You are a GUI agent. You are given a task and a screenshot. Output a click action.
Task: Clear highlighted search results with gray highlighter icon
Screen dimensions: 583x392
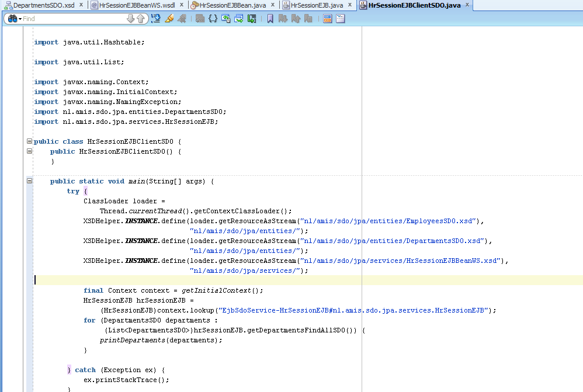pos(181,18)
